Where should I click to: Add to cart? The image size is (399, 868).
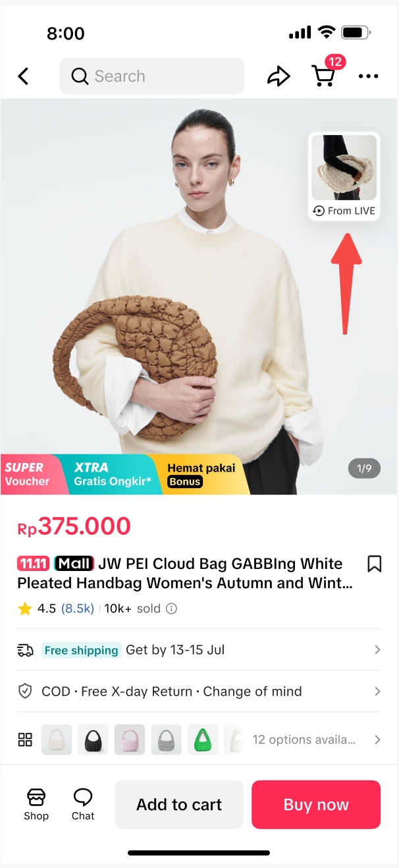coord(179,805)
